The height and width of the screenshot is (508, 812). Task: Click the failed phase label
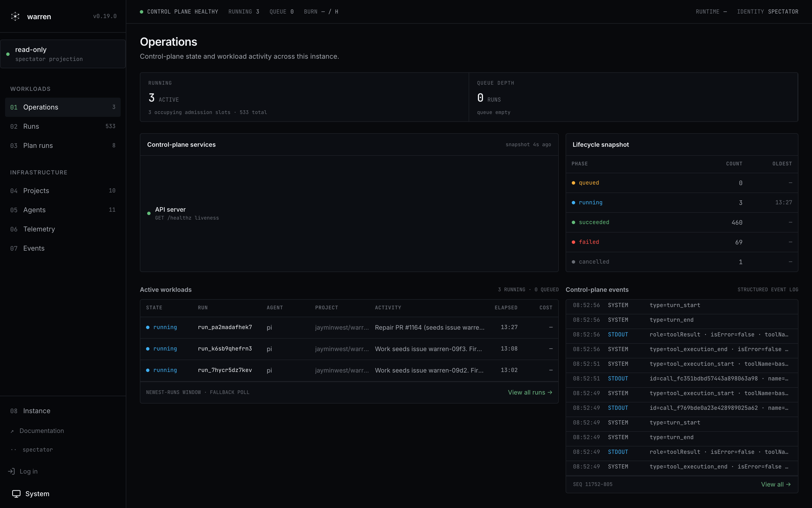click(x=589, y=242)
